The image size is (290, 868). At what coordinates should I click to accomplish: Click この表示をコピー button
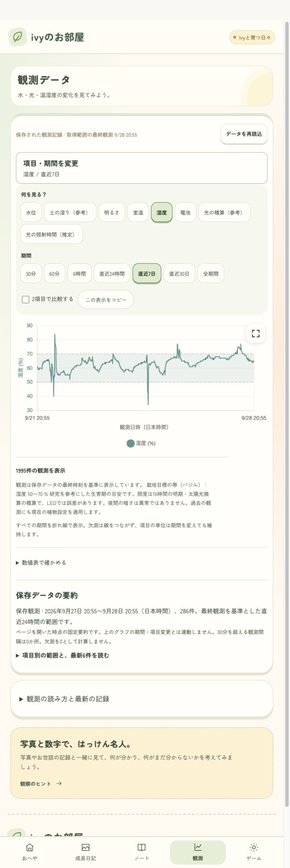(x=106, y=300)
